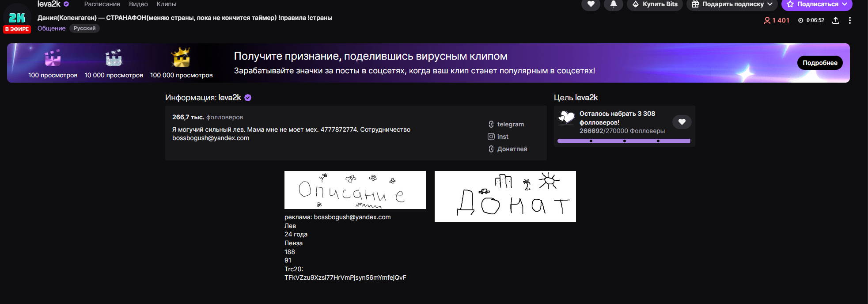
Task: Open the Общение category link
Action: click(x=51, y=28)
